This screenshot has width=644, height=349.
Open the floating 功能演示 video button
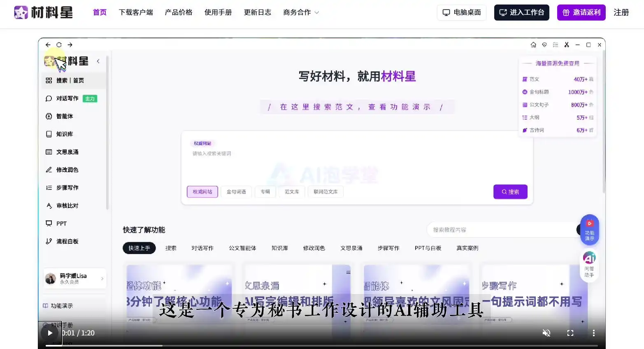pos(589,230)
